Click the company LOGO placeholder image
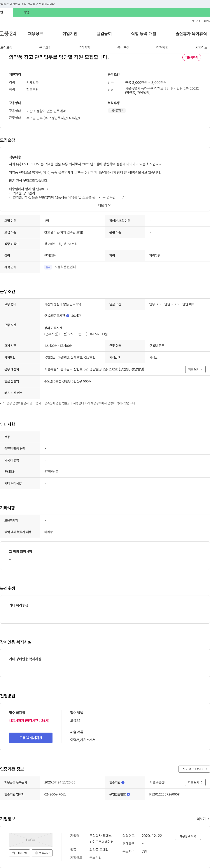210x868 pixels. [x=31, y=840]
